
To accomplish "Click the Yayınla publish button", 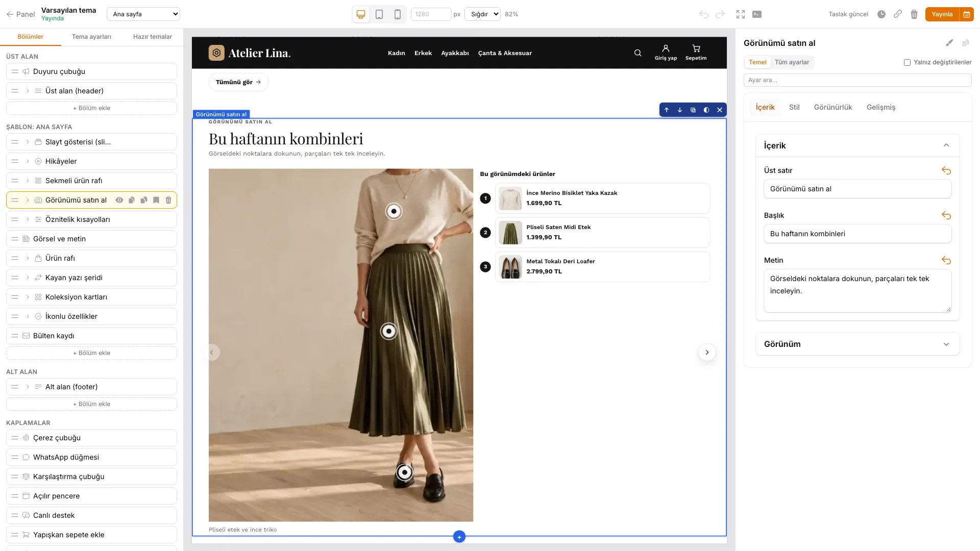I will pos(942,14).
